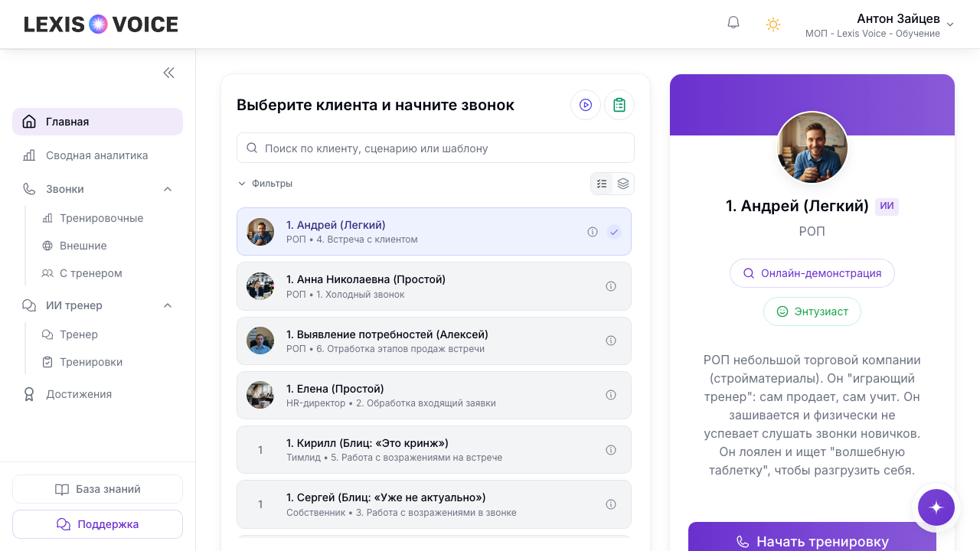Screen dimensions: 980x551
Task: Select 1. Кирилл (Блиц: «Это кринж»)
Action: [x=434, y=450]
